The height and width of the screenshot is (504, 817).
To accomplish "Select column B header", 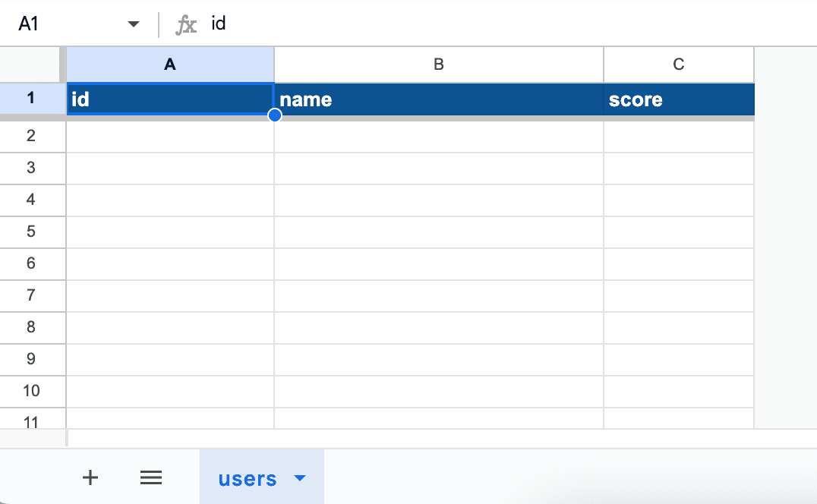I will click(x=438, y=65).
